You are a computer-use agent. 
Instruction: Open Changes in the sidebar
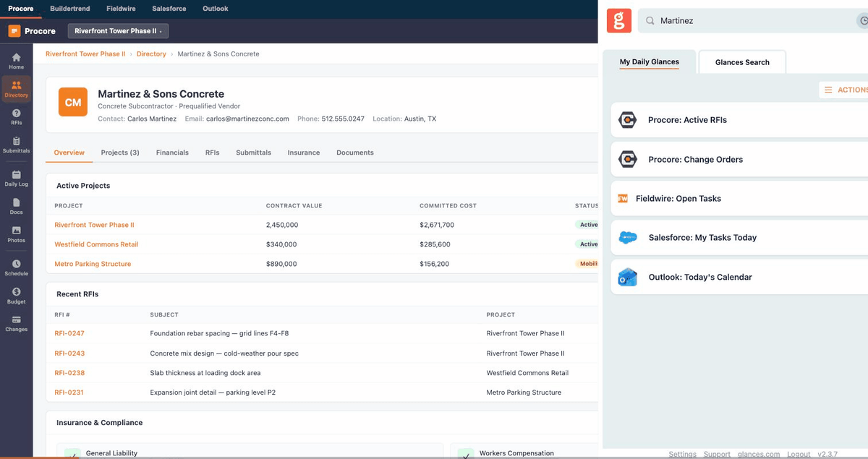tap(16, 323)
